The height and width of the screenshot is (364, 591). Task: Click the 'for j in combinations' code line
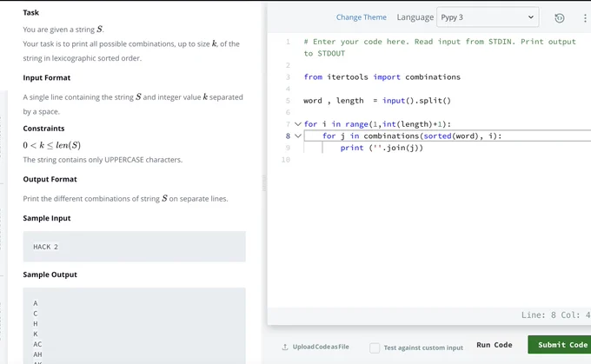tap(412, 136)
